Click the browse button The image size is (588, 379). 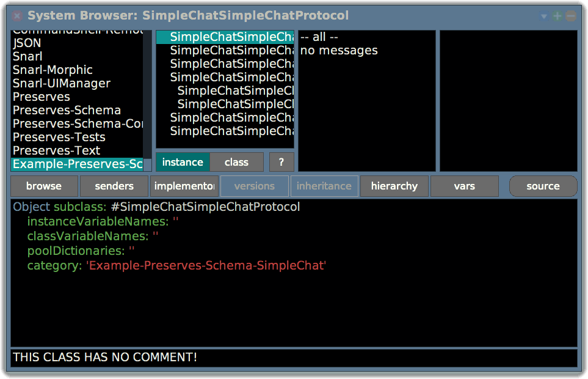(43, 186)
